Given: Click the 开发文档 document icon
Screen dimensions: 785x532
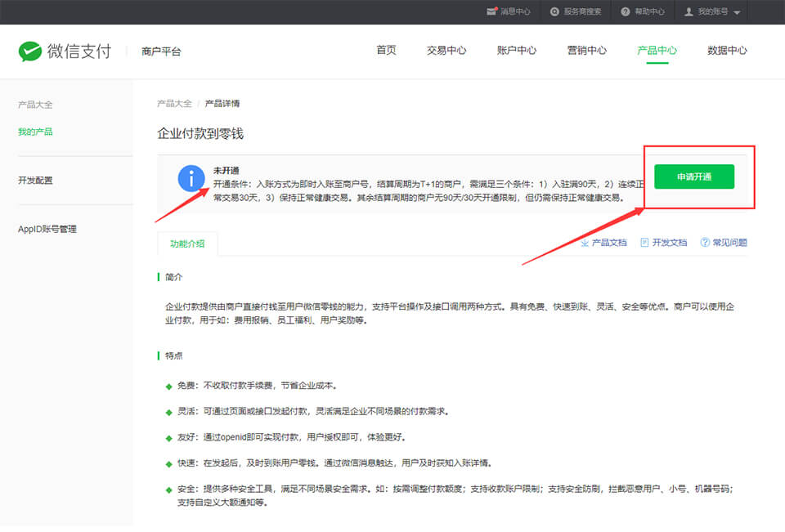Looking at the screenshot, I should (x=644, y=243).
